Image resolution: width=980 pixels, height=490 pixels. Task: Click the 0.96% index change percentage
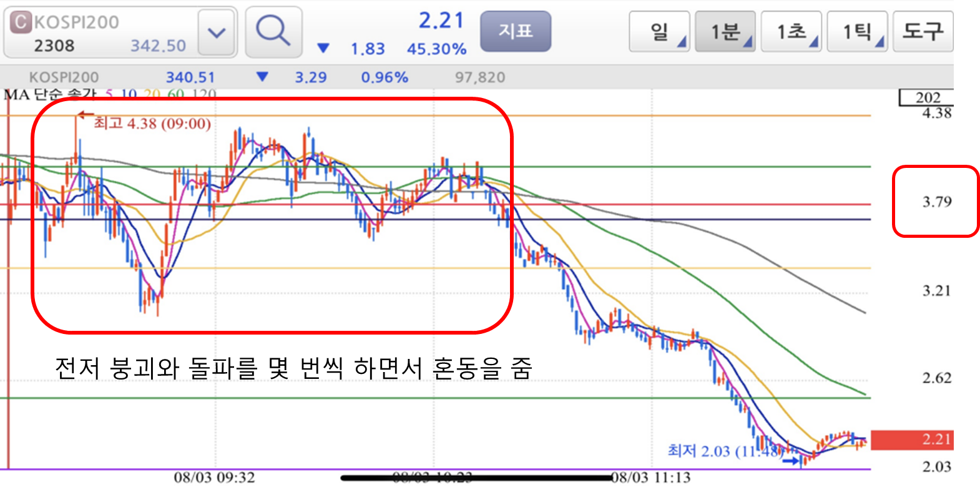(385, 77)
